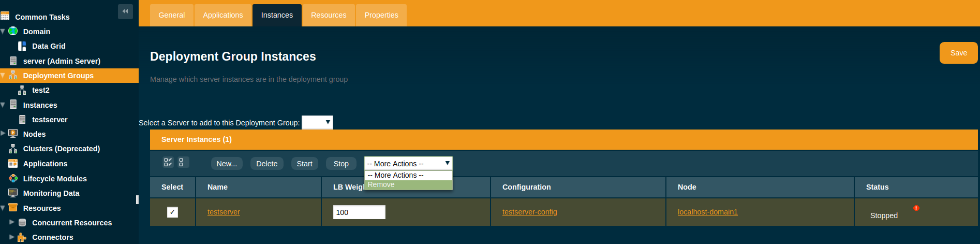Image resolution: width=980 pixels, height=244 pixels.
Task: Open the Data Grid icon in tree
Action: [22, 46]
